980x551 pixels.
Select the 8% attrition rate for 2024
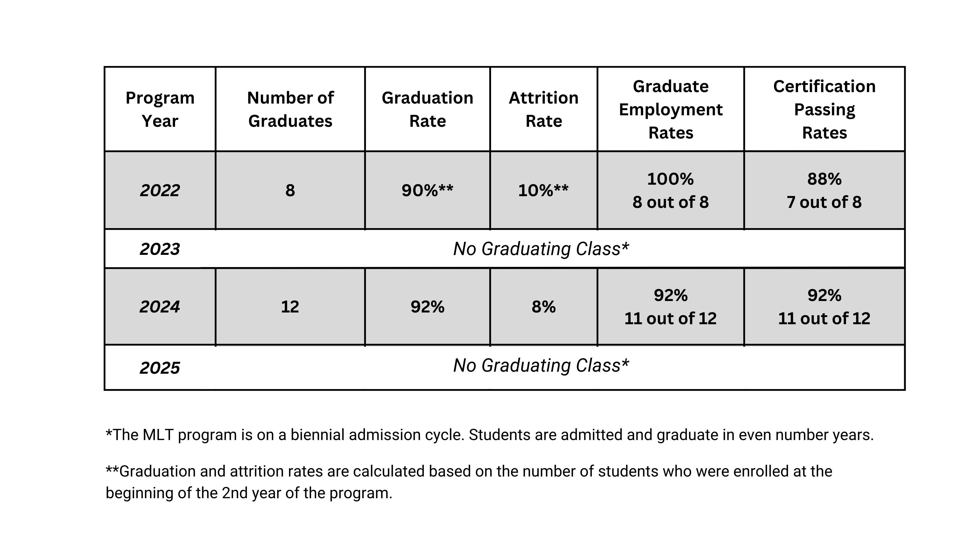pos(544,307)
